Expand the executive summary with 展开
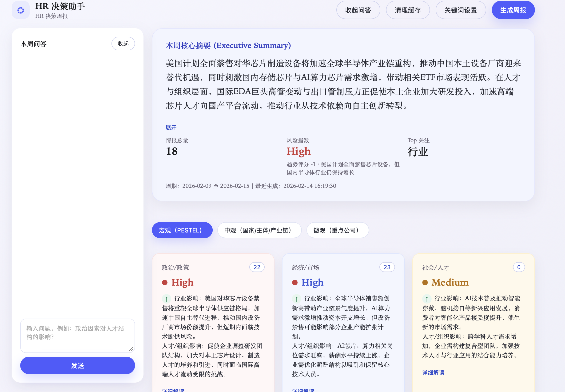 tap(171, 128)
